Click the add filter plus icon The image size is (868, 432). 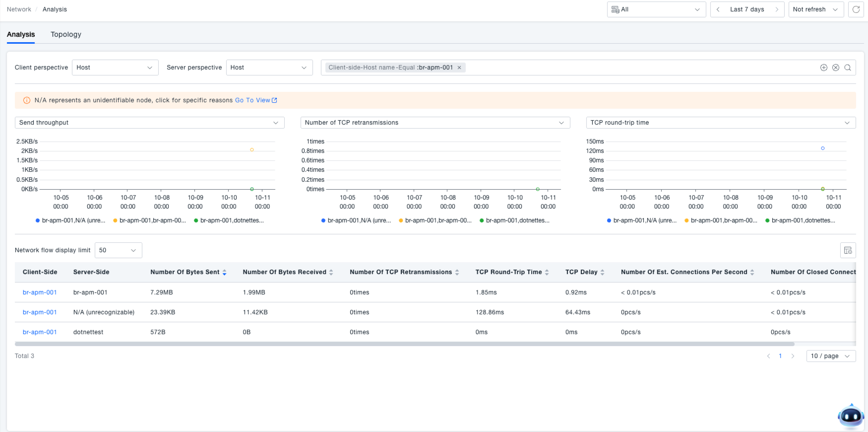[x=823, y=68]
